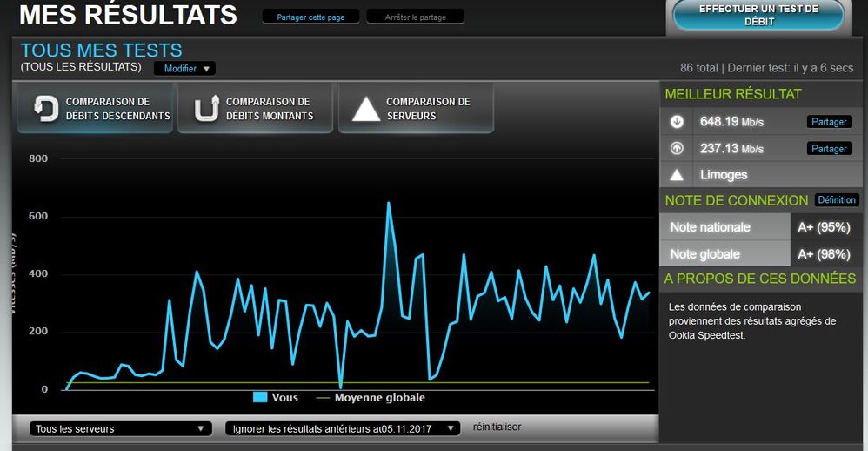Image resolution: width=868 pixels, height=451 pixels.
Task: Click the réinitialiser link
Action: tap(497, 427)
